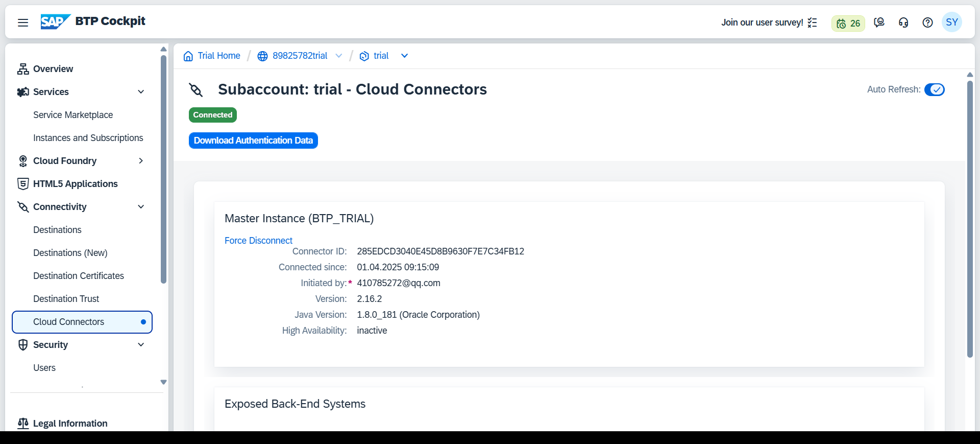Click the sidebar vertical scrollbar thumb
This screenshot has width=980, height=444.
click(164, 169)
